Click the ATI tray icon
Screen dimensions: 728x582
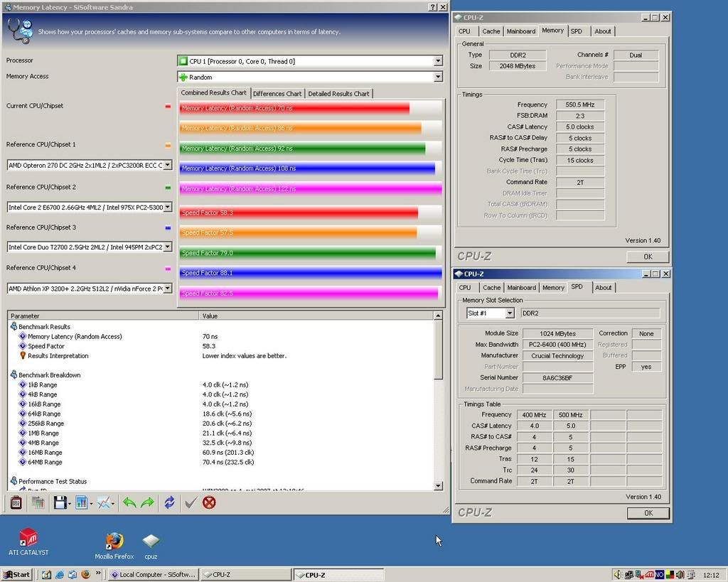pyautogui.click(x=650, y=575)
